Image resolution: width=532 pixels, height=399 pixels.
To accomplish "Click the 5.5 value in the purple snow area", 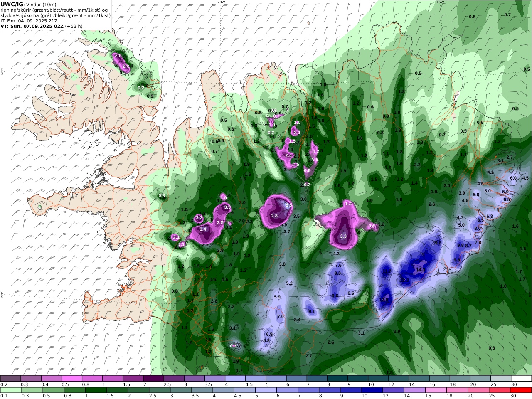I will [x=289, y=205].
